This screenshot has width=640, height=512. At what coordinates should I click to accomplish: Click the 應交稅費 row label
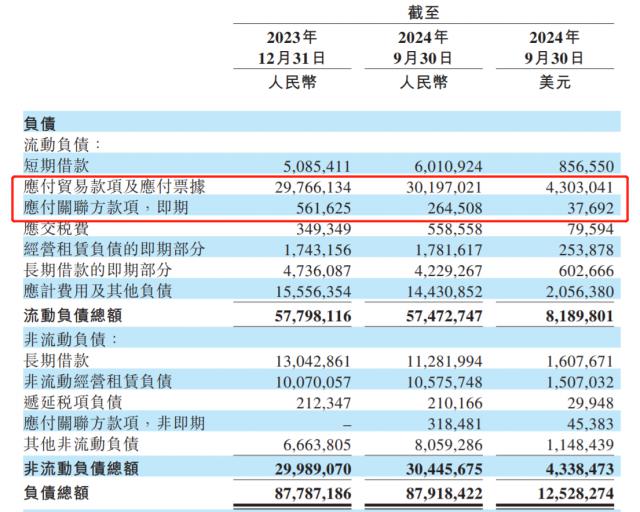click(x=56, y=228)
